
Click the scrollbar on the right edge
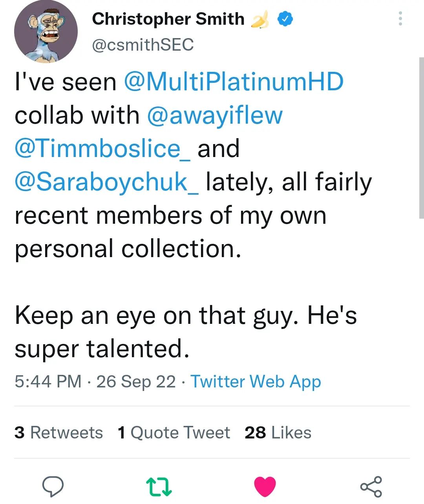(x=421, y=137)
